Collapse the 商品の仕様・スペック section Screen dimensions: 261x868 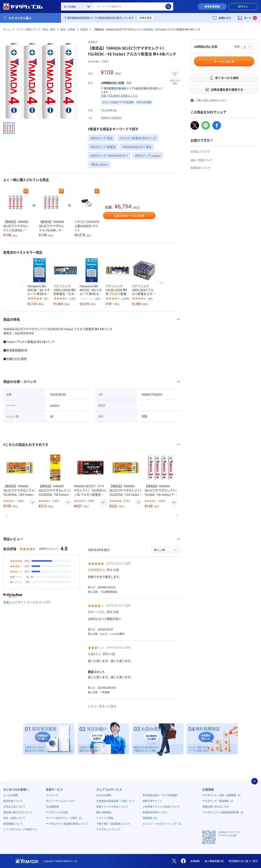(x=178, y=381)
